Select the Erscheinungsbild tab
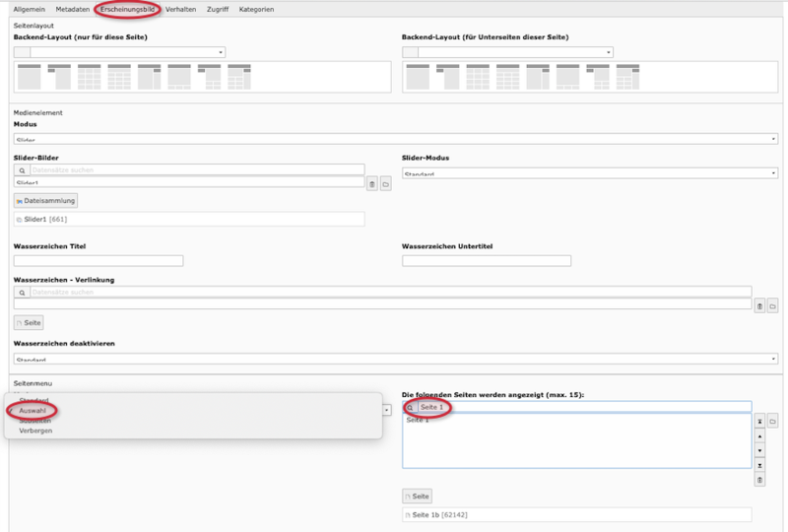 click(x=127, y=9)
